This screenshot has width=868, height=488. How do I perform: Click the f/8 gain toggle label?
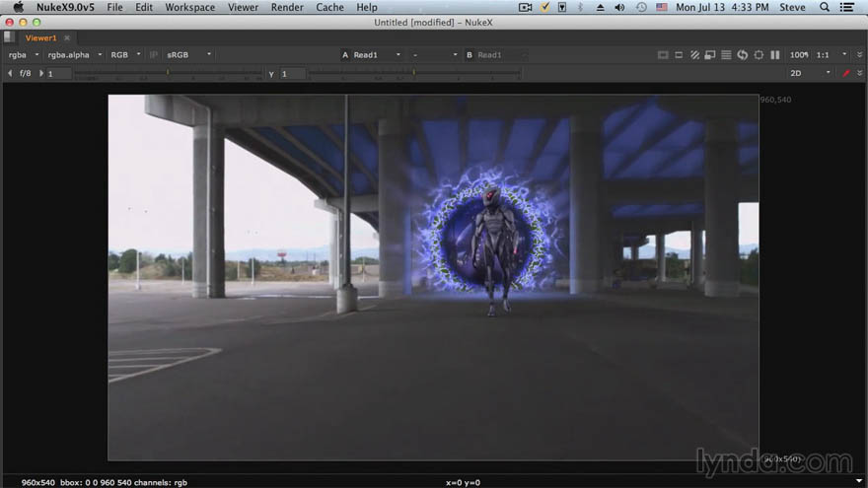coord(25,73)
